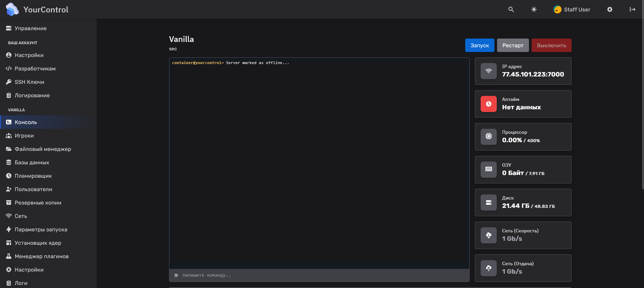Toggle light/dark theme sun icon
Viewport: 644px width, 288px height.
(x=534, y=9)
